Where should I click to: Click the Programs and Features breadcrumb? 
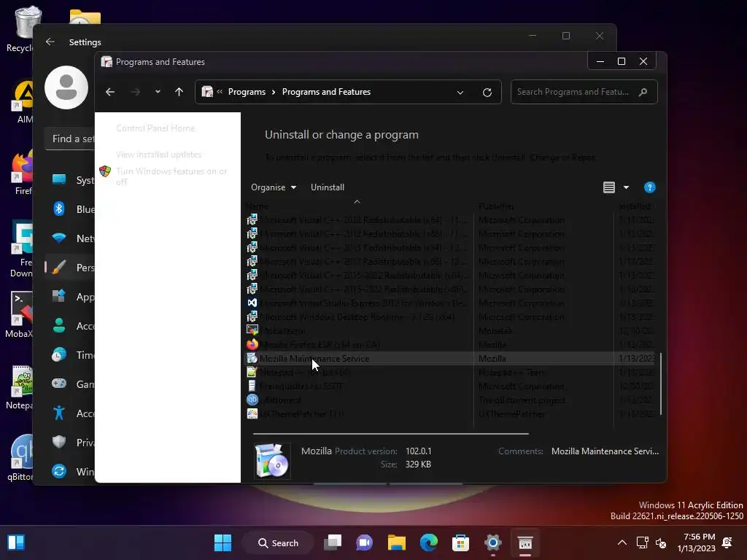[326, 92]
